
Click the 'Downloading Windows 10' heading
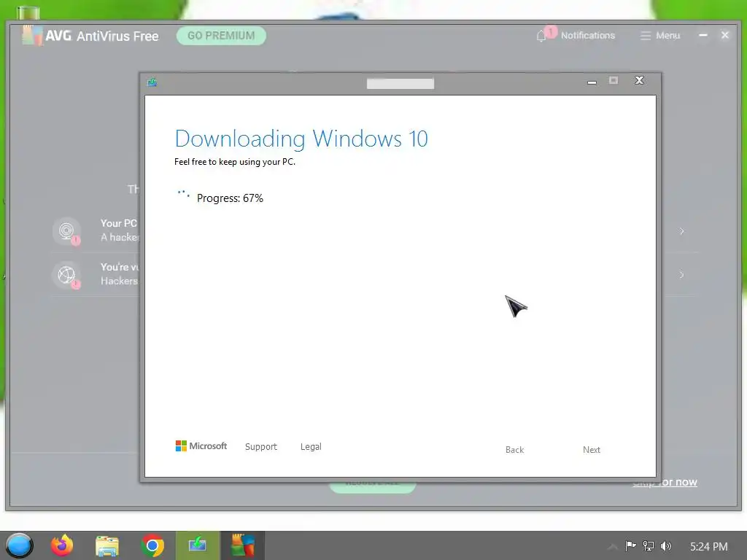[301, 139]
